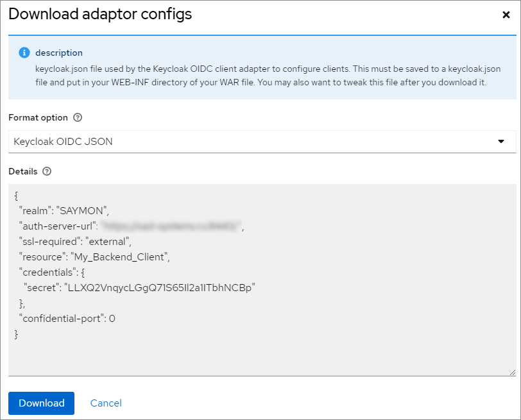Click the "ssl-required": "external" line
Image resolution: width=521 pixels, height=420 pixels.
75,241
